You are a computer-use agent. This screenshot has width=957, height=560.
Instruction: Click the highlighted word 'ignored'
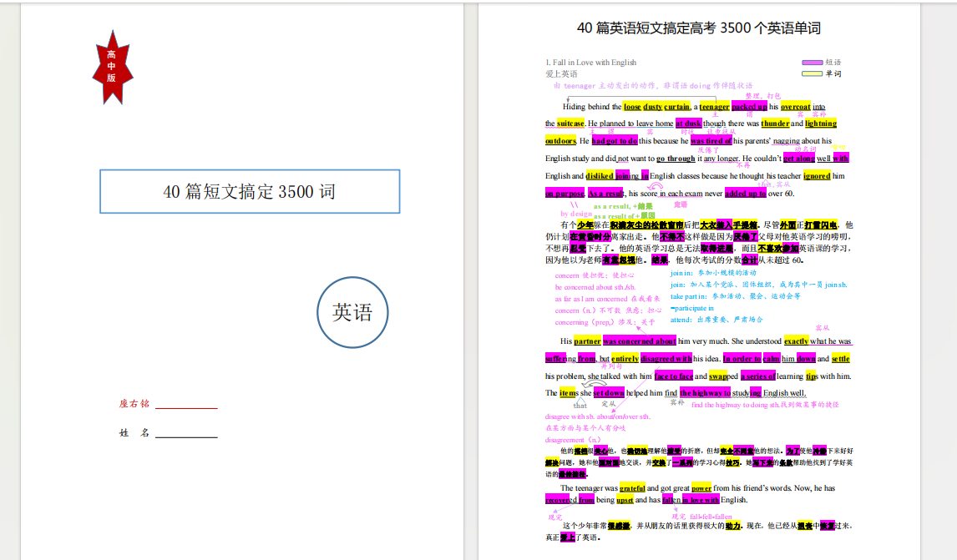point(817,176)
